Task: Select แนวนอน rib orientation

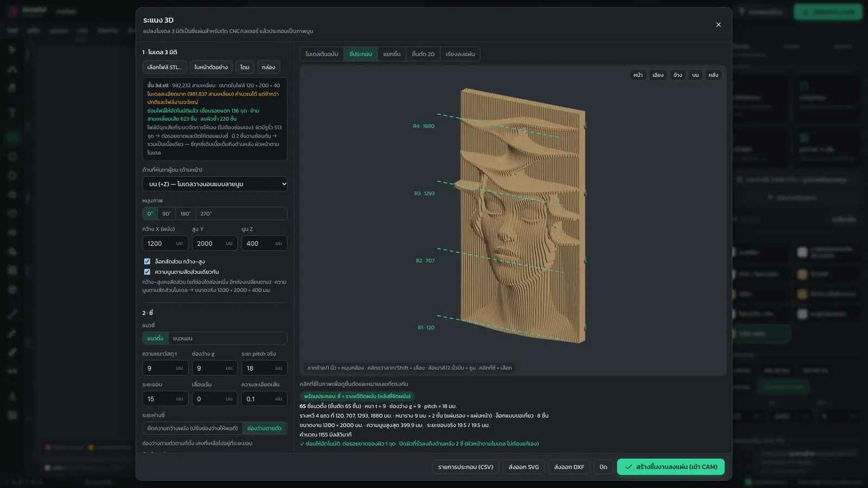Action: pyautogui.click(x=183, y=338)
